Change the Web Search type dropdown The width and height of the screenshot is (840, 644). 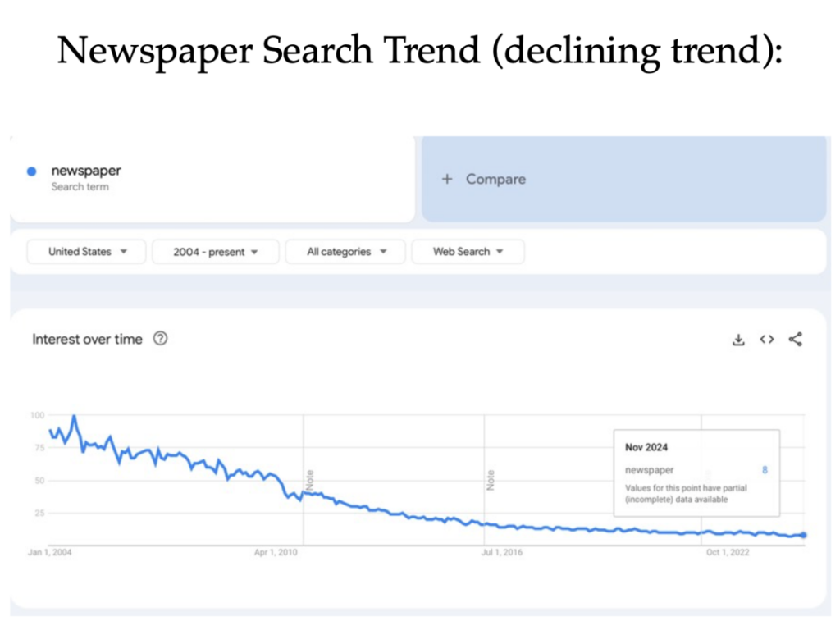click(468, 252)
